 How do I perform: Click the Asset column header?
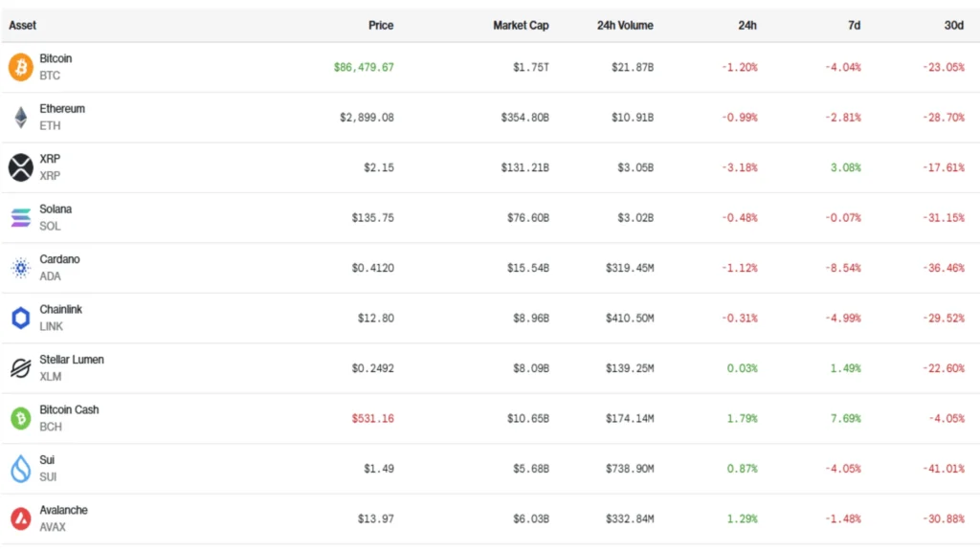(23, 26)
